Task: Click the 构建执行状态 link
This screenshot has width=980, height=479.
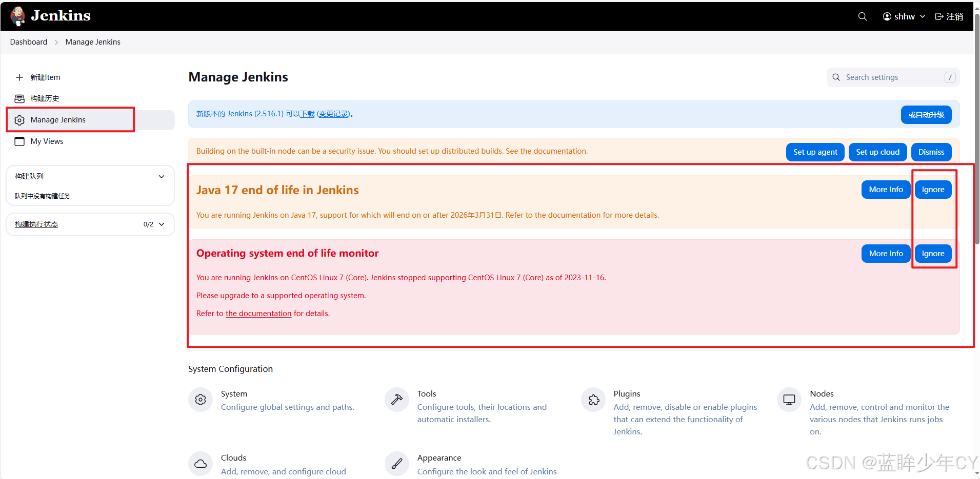Action: click(36, 224)
